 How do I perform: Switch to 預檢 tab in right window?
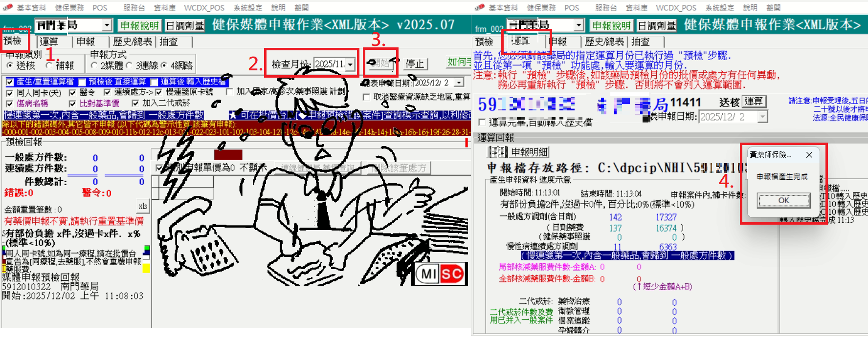(x=484, y=42)
